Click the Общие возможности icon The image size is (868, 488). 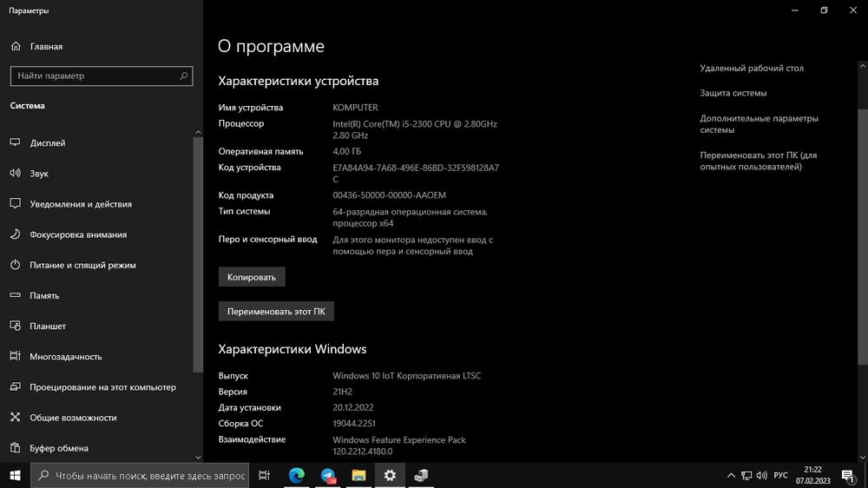click(x=15, y=417)
